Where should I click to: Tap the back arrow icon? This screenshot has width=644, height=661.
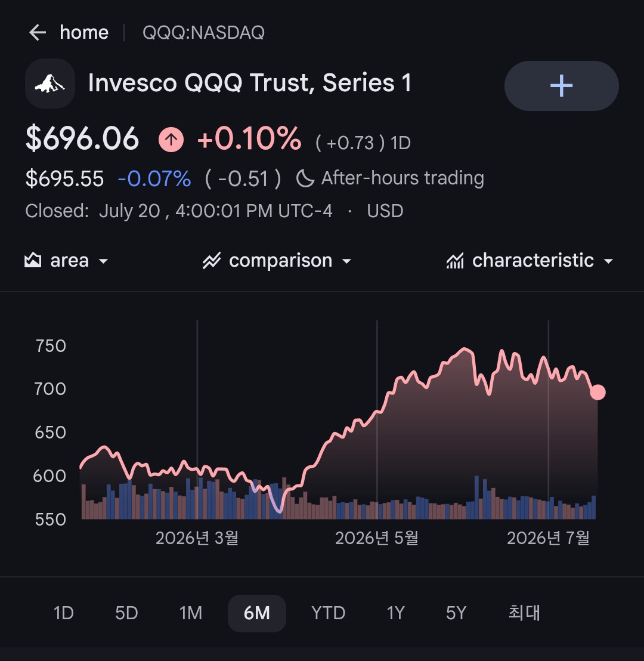pos(38,32)
